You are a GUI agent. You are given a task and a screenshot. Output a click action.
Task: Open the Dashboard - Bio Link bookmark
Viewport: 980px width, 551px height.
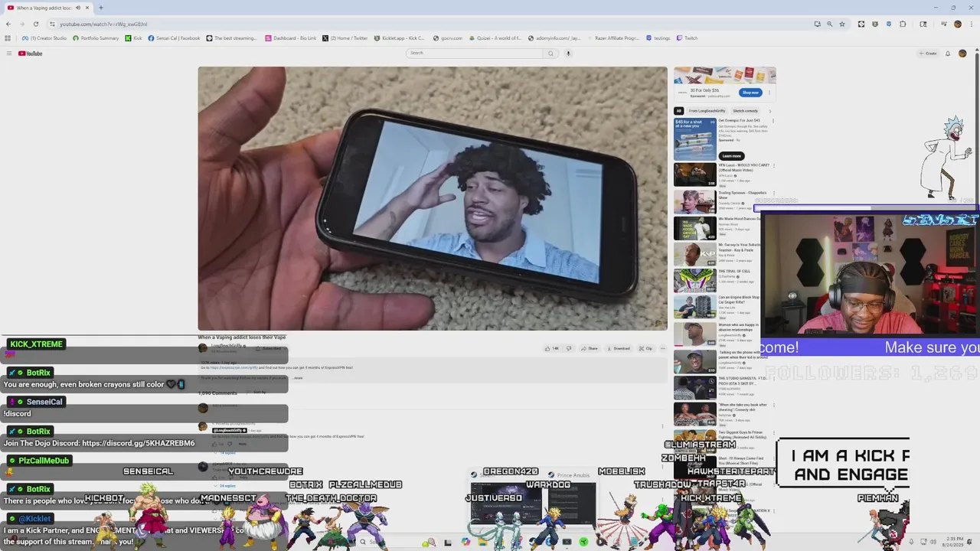click(291, 38)
